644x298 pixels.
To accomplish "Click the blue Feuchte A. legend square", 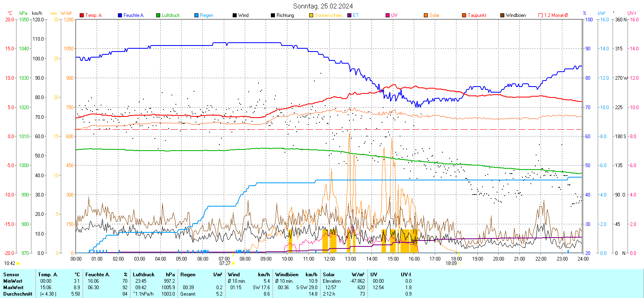I will (120, 15).
